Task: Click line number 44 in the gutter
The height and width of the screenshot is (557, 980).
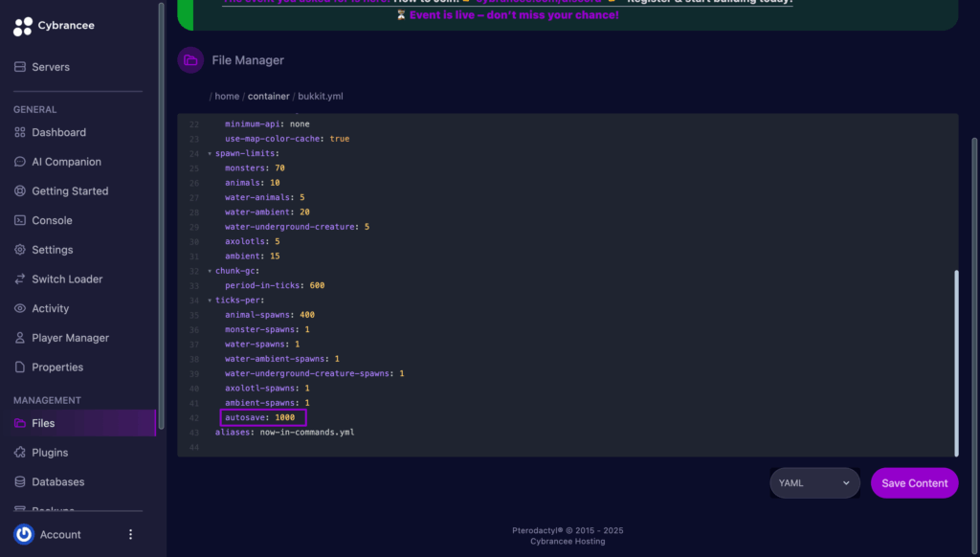Action: (x=193, y=448)
